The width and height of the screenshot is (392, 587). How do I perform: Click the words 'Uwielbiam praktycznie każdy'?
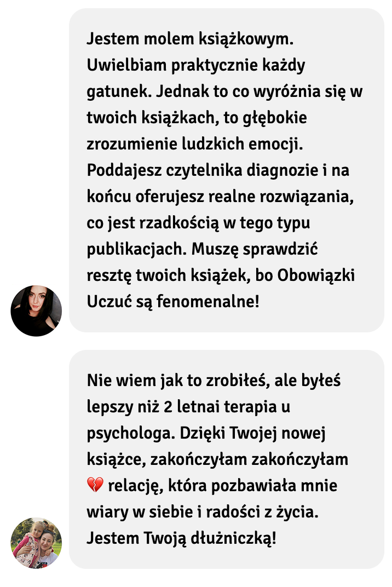(196, 66)
